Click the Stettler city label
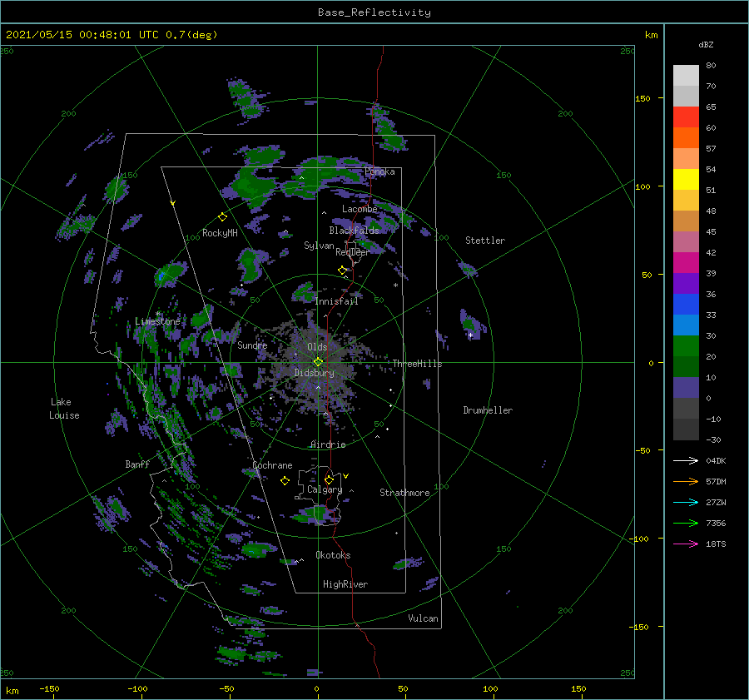Screen dimensions: 749x700 [x=485, y=241]
